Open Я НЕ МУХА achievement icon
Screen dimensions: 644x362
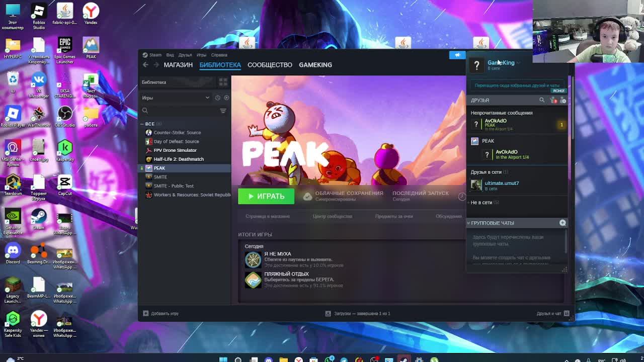click(x=253, y=259)
